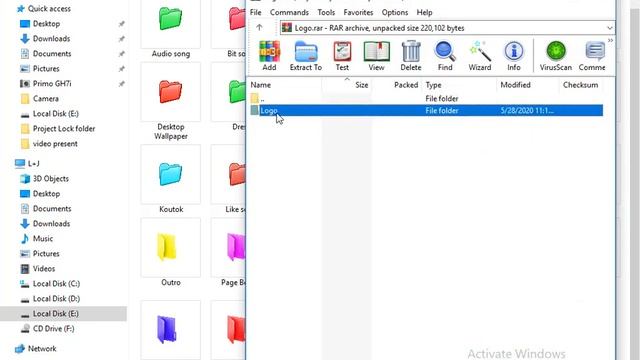This screenshot has width=640, height=360.
Task: Show archive Info
Action: click(514, 56)
